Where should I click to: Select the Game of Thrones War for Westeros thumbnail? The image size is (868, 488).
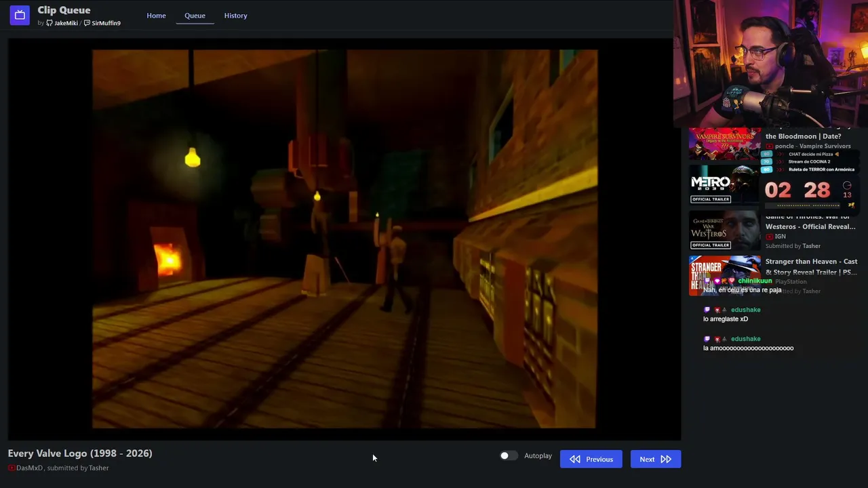coord(724,230)
